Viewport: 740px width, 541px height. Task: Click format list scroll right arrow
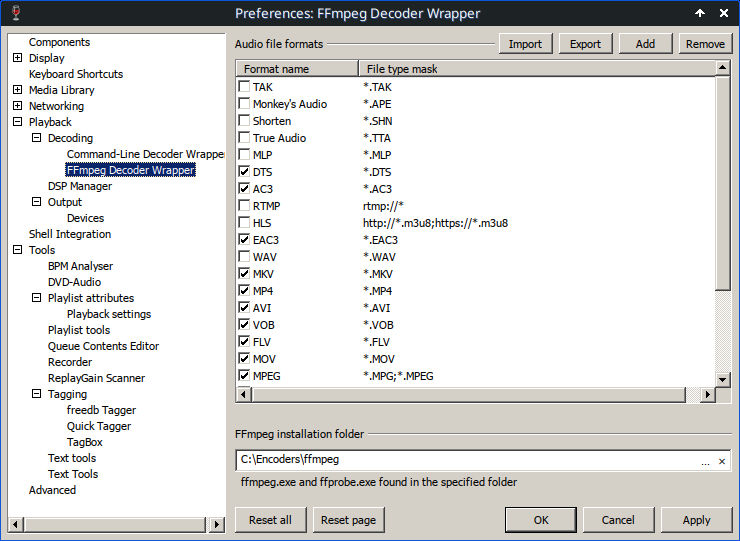[707, 394]
